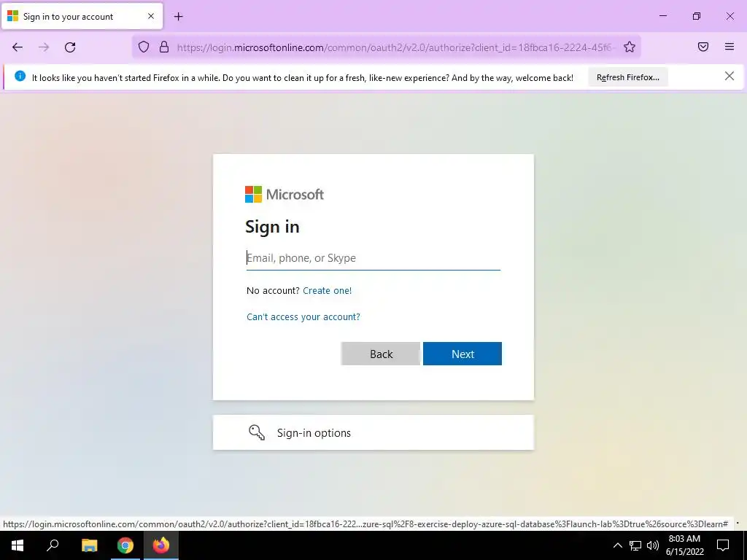Restore down the Firefox window
The height and width of the screenshot is (560, 747).
[697, 16]
